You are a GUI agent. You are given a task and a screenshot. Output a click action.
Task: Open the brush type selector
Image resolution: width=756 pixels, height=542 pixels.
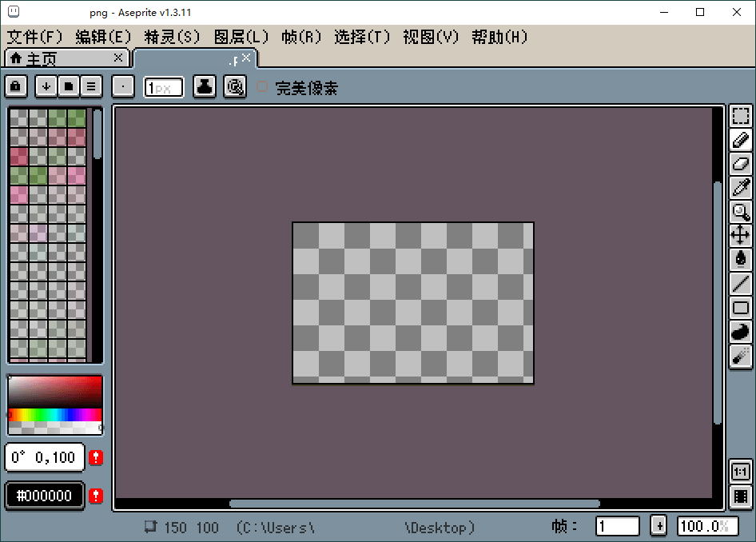(123, 86)
